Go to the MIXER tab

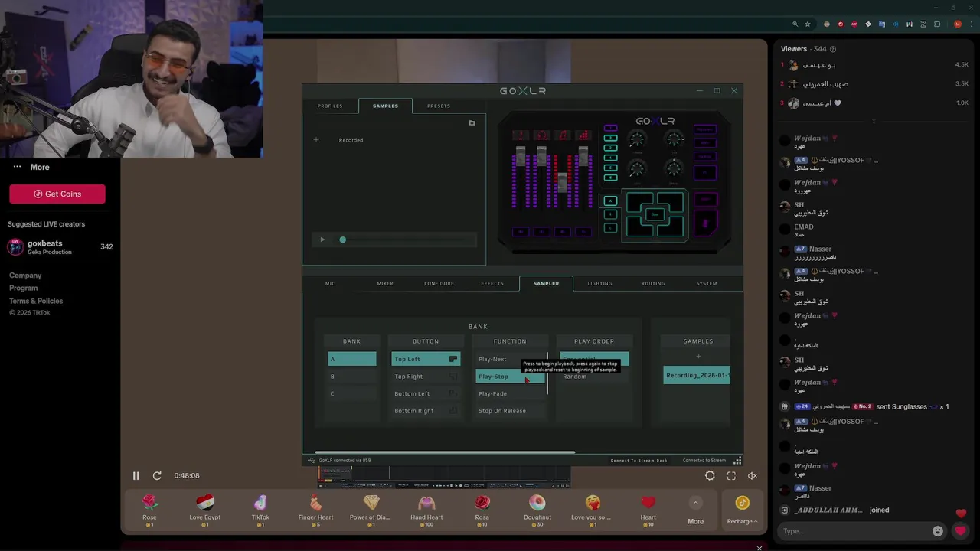[385, 283]
